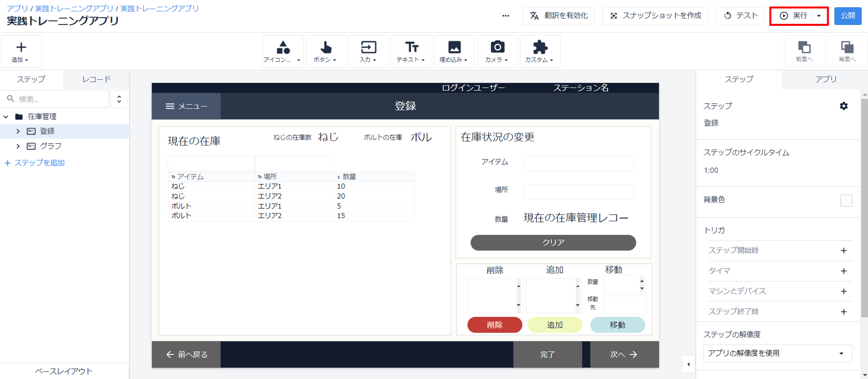Bring to front with 前面へ icon
Image resolution: width=868 pixels, height=379 pixels.
click(x=804, y=51)
